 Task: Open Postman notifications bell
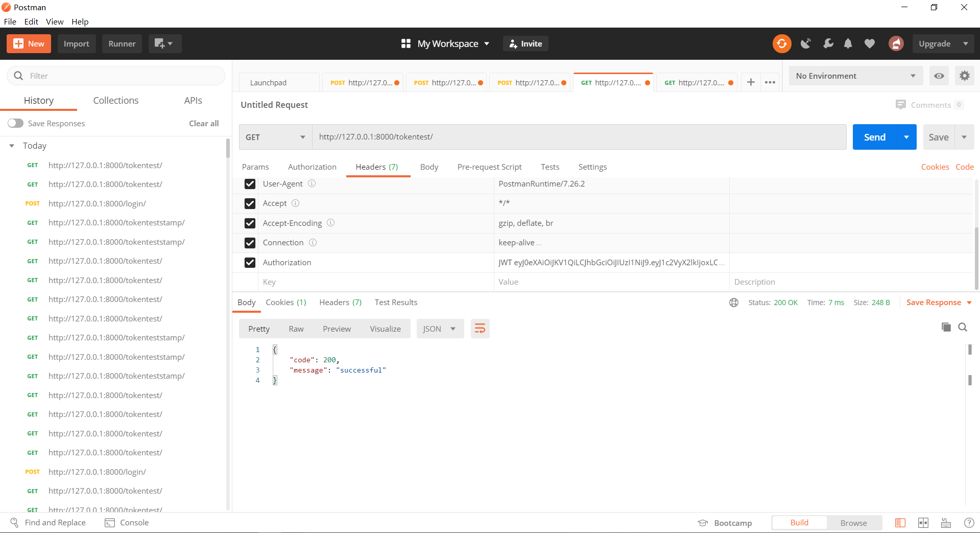pos(848,43)
